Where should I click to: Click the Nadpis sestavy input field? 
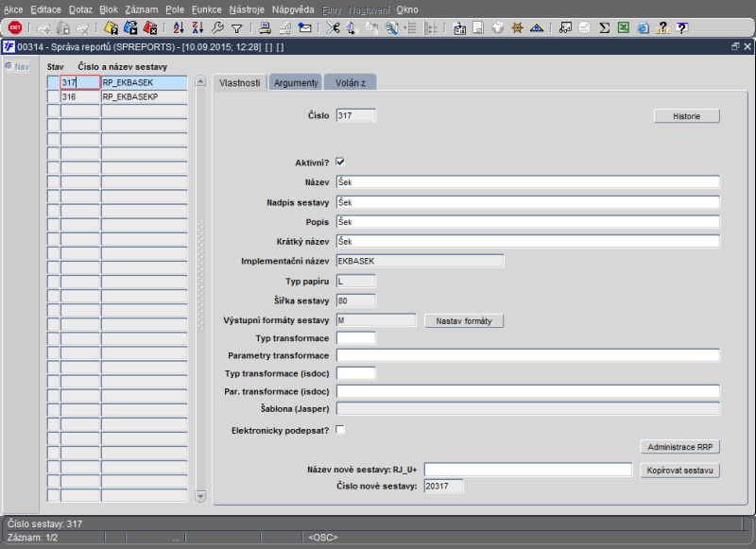click(528, 202)
